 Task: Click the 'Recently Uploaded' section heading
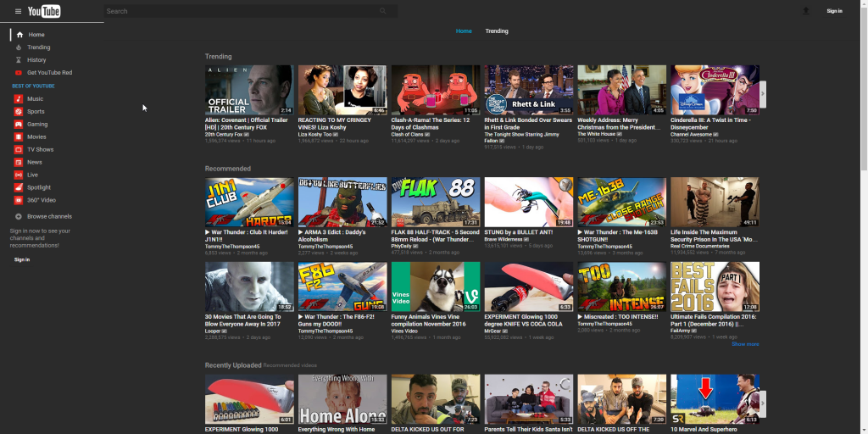tap(233, 365)
